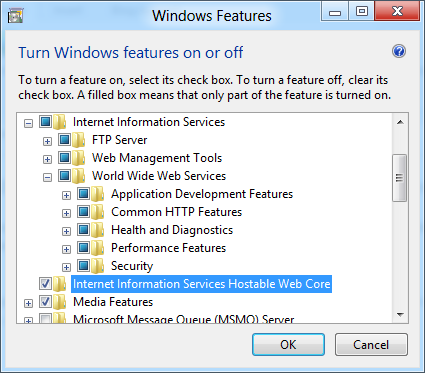Toggle the World Wide Web Services checkbox

[64, 176]
